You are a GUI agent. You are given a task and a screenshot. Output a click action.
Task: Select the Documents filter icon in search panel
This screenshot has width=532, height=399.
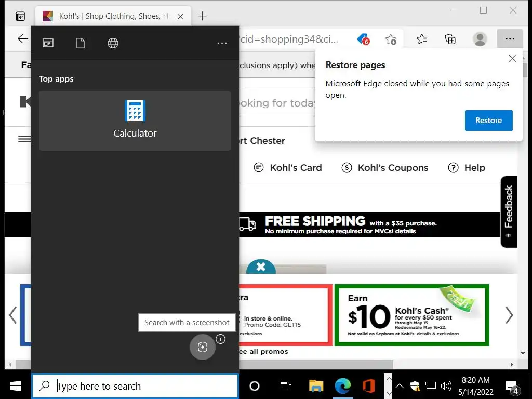(80, 43)
